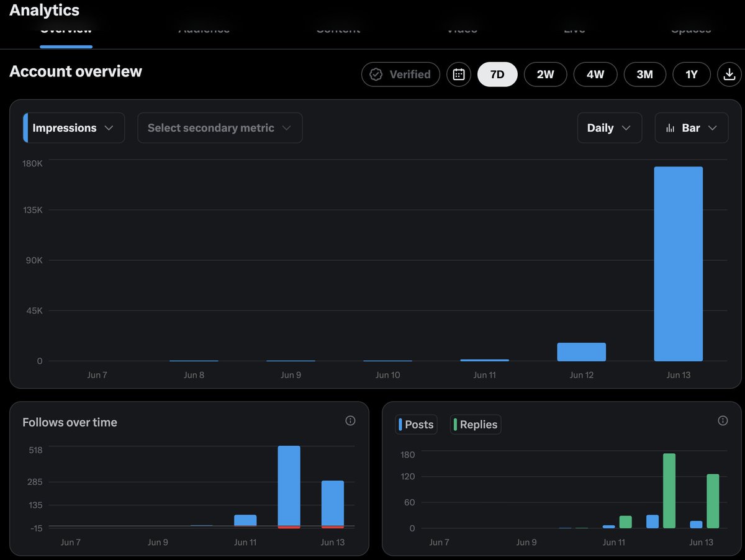Screen dimensions: 745x560
Task: Click the 180K axis label
Action: point(32,163)
